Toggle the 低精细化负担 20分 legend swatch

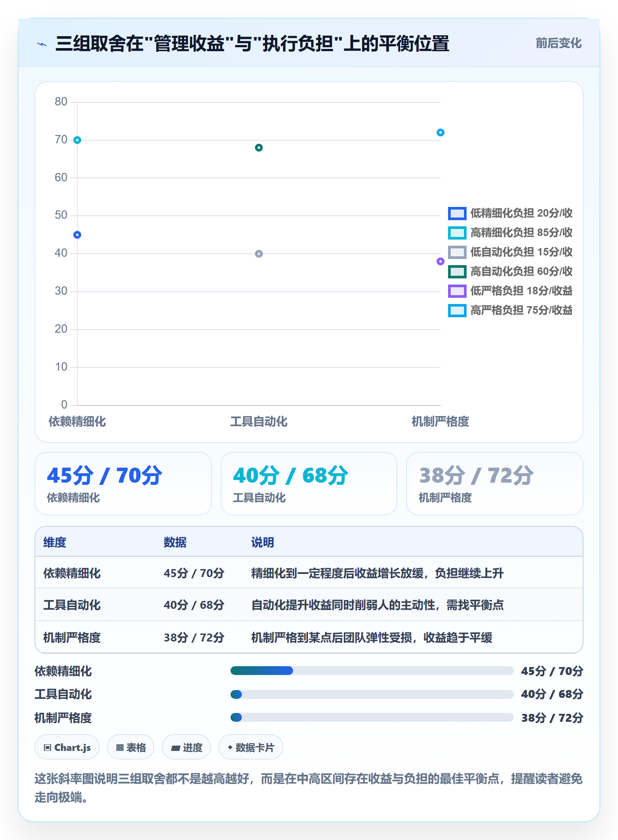(457, 214)
